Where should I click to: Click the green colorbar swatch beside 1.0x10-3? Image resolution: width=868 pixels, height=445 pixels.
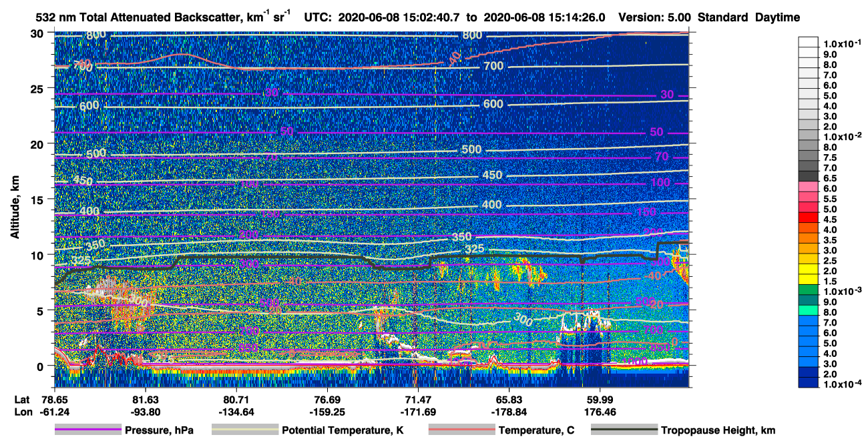(809, 290)
